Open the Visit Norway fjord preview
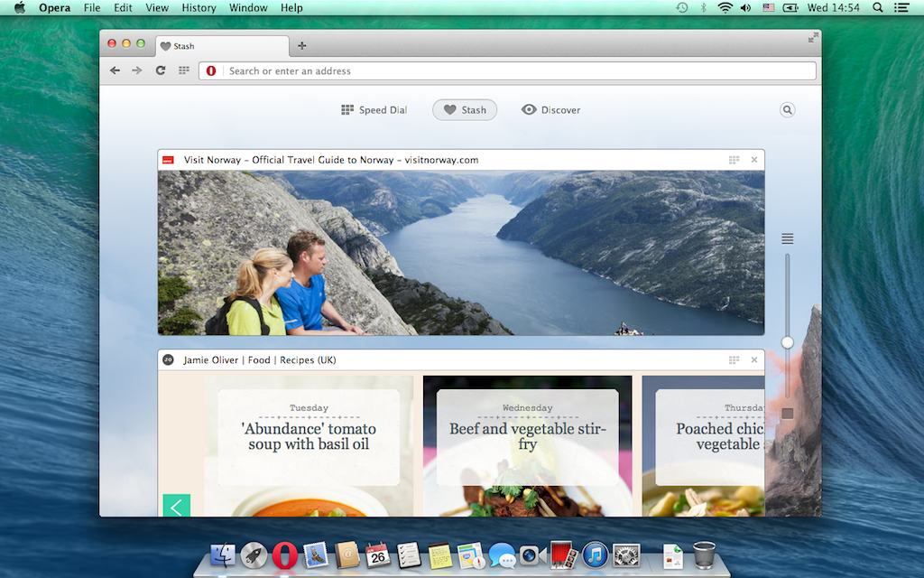The height and width of the screenshot is (578, 924). 460,253
